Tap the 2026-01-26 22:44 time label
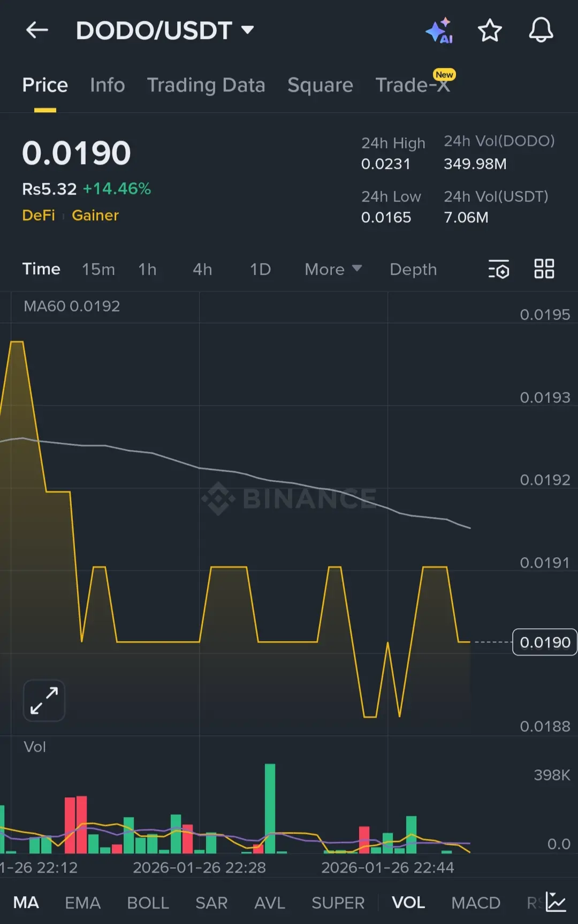The image size is (578, 924). pos(387,867)
